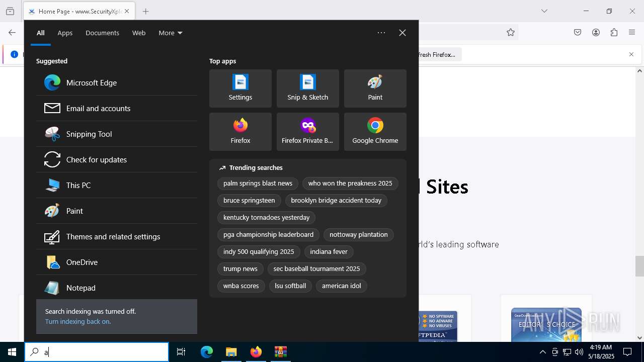Search sec baseball tournament 2025

(316, 269)
